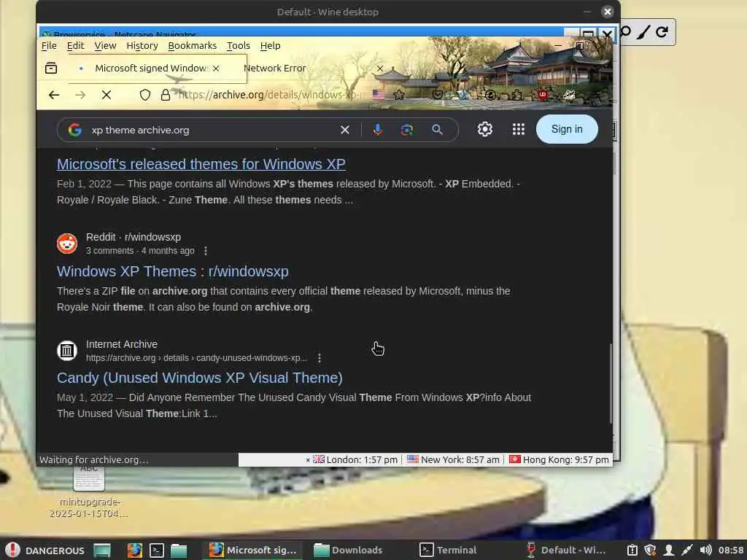View site security padlock info
747x560 pixels.
tap(166, 95)
